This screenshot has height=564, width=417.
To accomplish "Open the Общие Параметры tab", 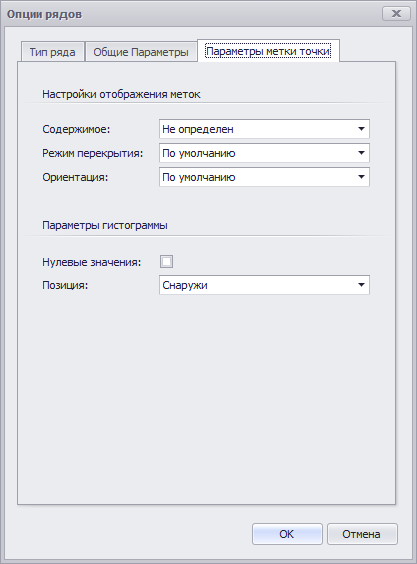I will 141,52.
